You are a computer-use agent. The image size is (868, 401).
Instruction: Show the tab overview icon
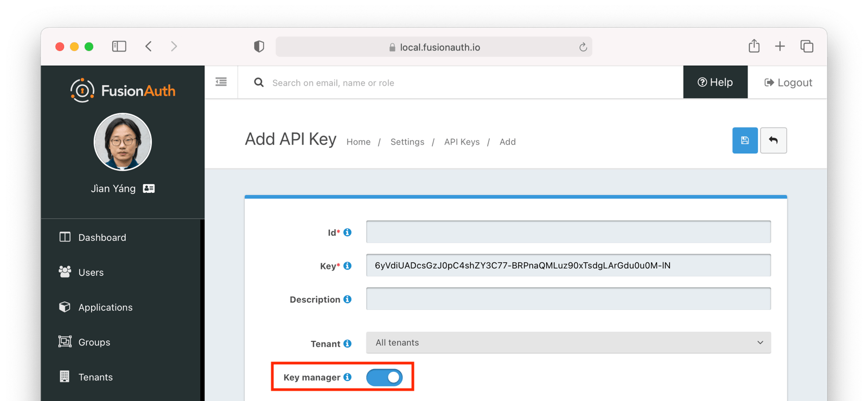807,47
